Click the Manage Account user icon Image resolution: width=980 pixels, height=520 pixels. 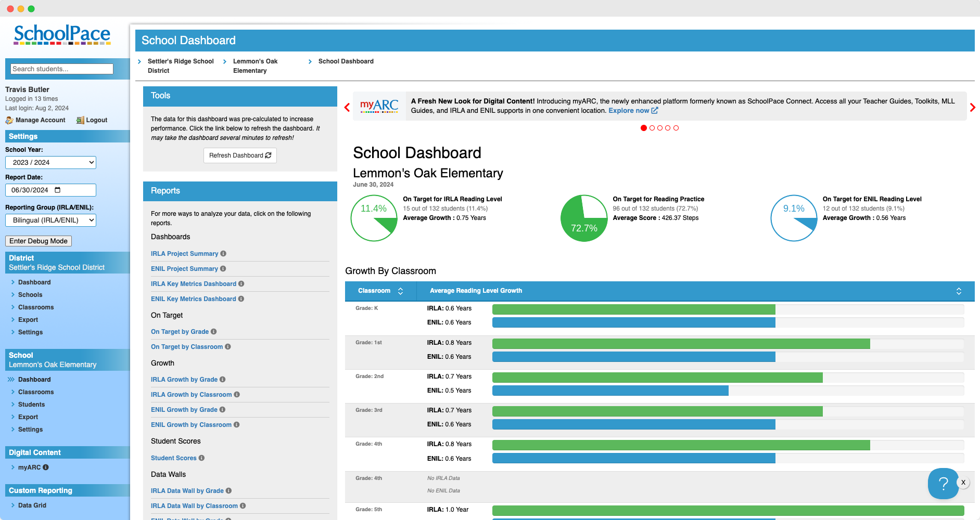pyautogui.click(x=9, y=120)
